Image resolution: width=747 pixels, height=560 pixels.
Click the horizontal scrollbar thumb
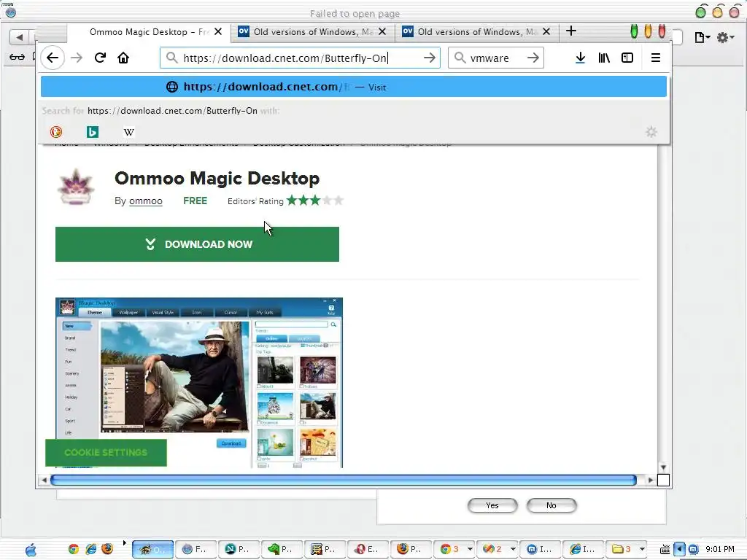[344, 480]
